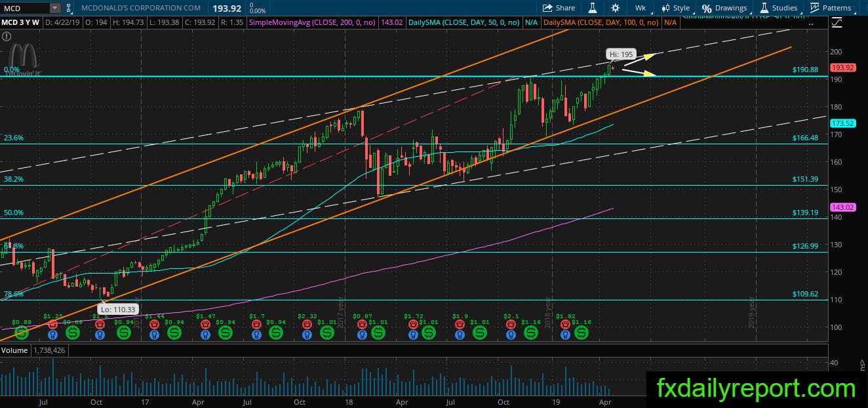Click the $1.7 earnings phone icon

(x=257, y=325)
